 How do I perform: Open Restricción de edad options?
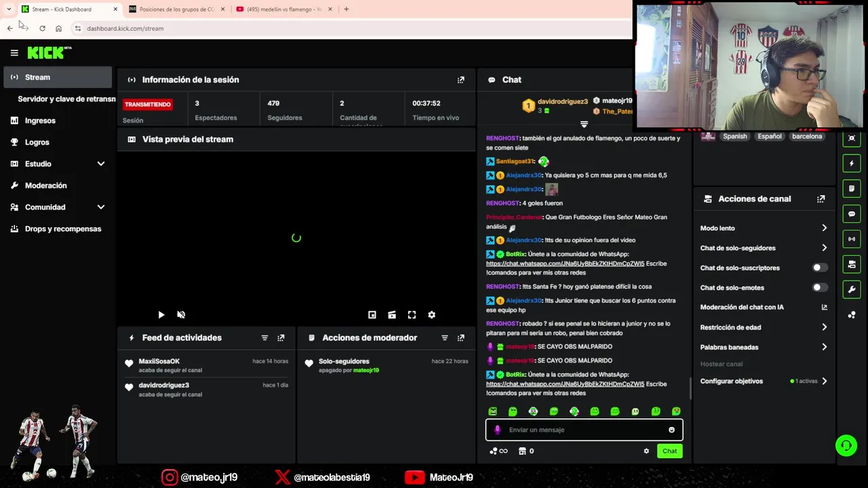point(764,327)
